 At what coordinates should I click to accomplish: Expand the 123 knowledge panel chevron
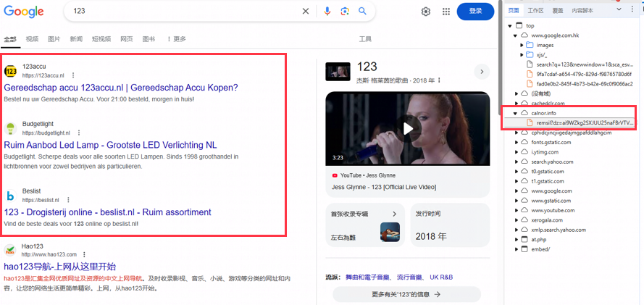tap(482, 72)
